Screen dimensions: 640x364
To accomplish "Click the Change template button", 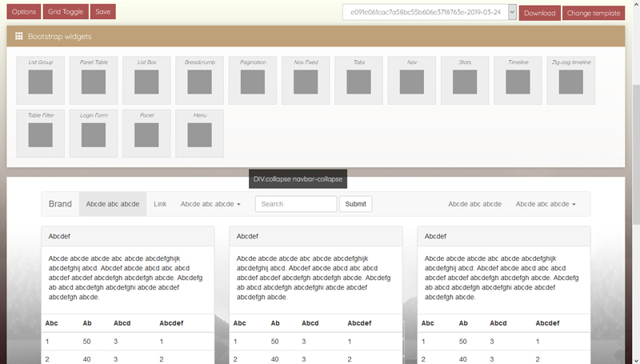I will [x=594, y=13].
